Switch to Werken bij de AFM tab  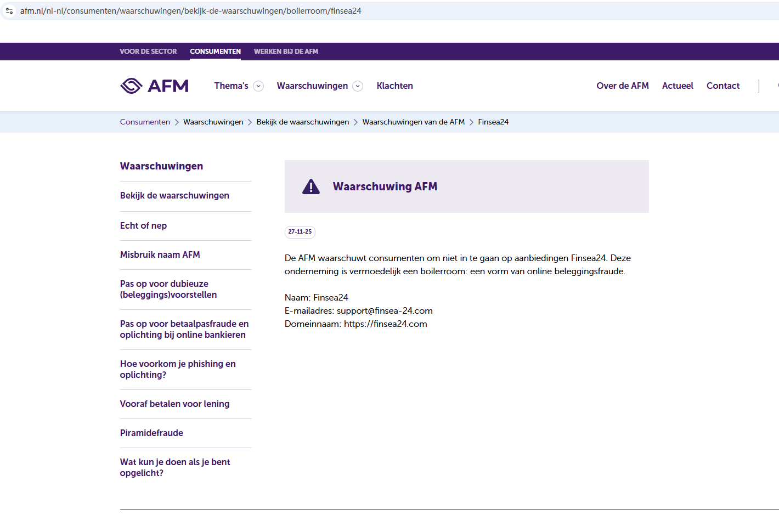pyautogui.click(x=286, y=52)
